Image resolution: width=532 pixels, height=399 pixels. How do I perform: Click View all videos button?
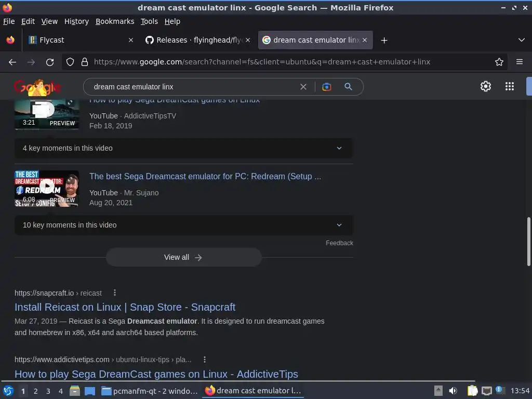[183, 258]
